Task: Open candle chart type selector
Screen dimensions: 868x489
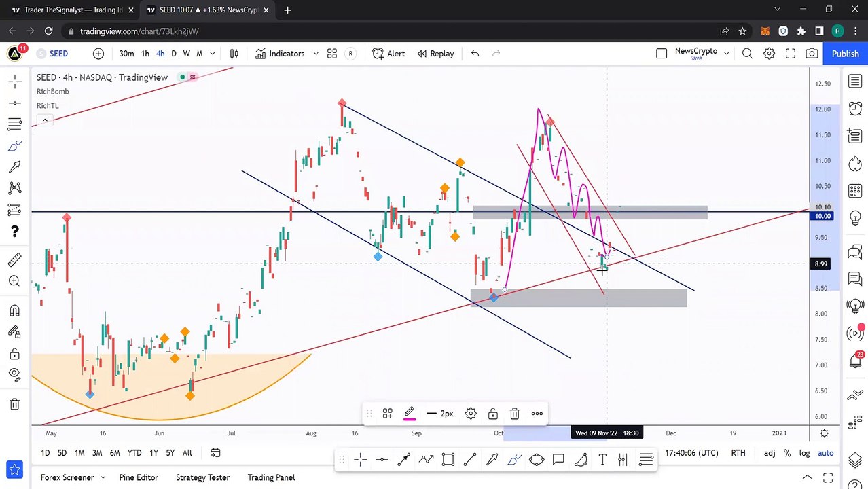Action: (x=234, y=54)
